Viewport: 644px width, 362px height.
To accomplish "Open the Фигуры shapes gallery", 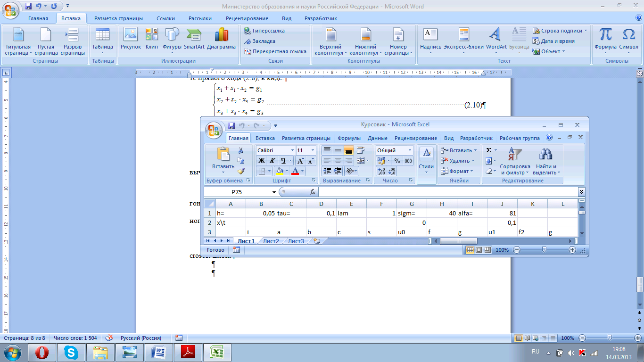I will [172, 39].
